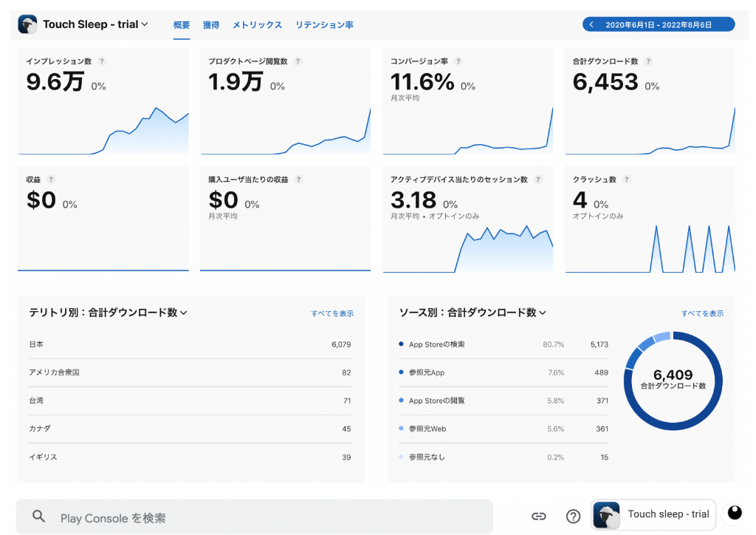
Task: Click help icon next to インプレッション数
Action: (102, 61)
